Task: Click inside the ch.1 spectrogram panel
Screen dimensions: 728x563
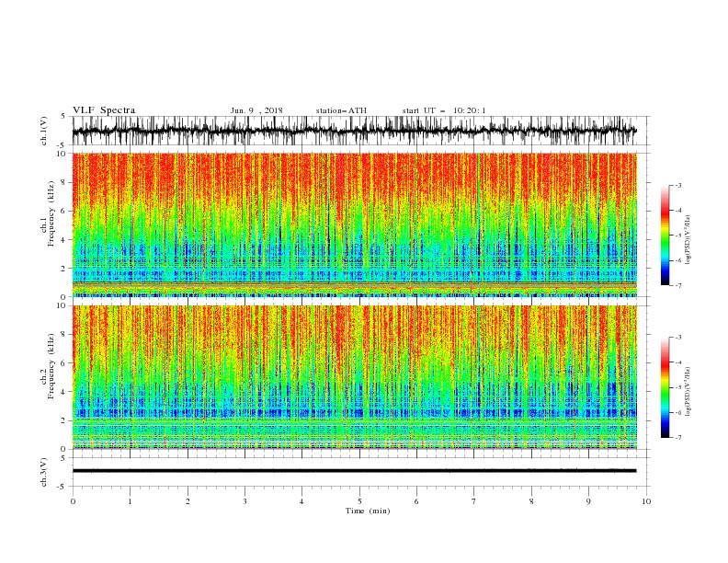Action: click(354, 224)
